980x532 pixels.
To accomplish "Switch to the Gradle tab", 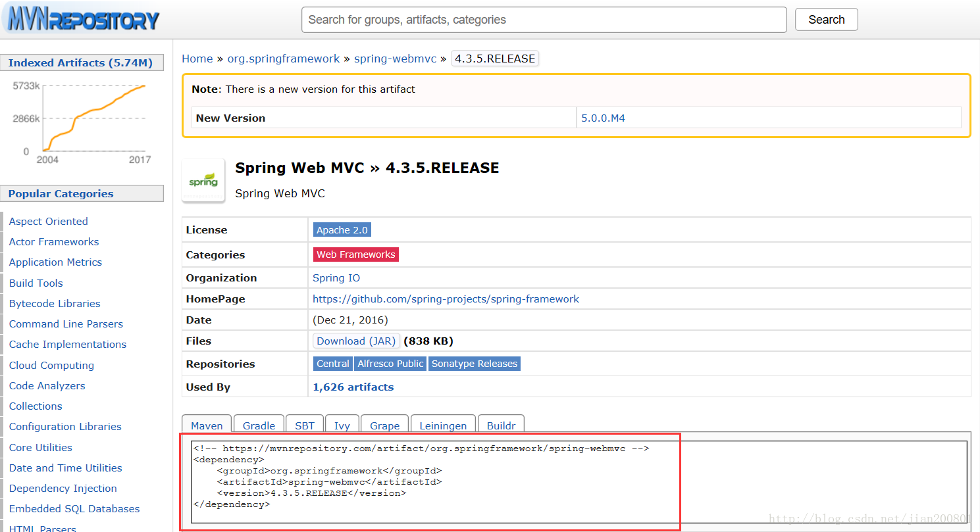I will click(x=259, y=425).
